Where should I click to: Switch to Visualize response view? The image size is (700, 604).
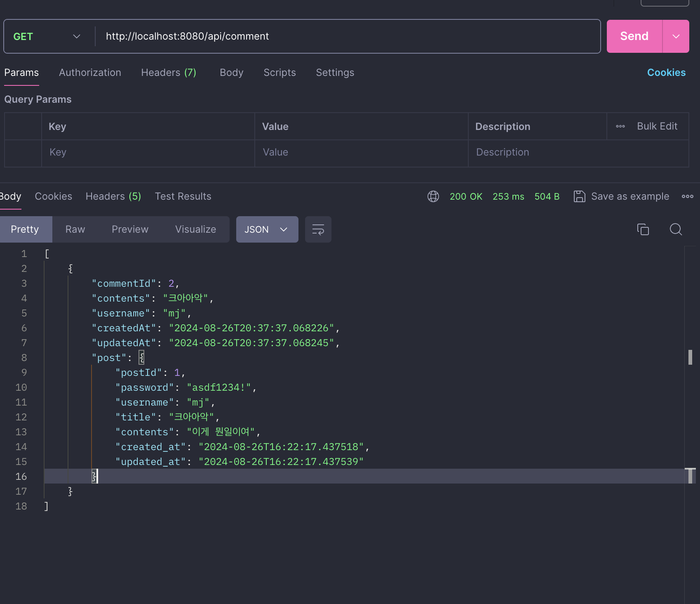195,229
